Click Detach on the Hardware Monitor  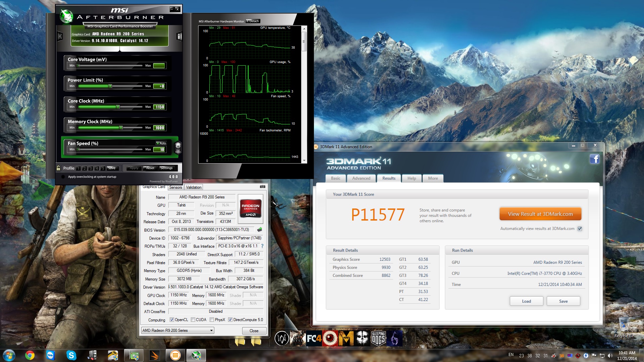pyautogui.click(x=253, y=21)
